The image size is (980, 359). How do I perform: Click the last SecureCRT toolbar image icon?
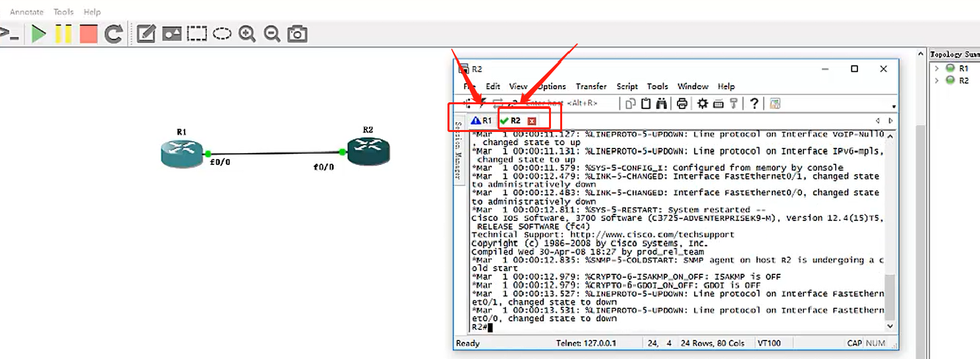[775, 104]
